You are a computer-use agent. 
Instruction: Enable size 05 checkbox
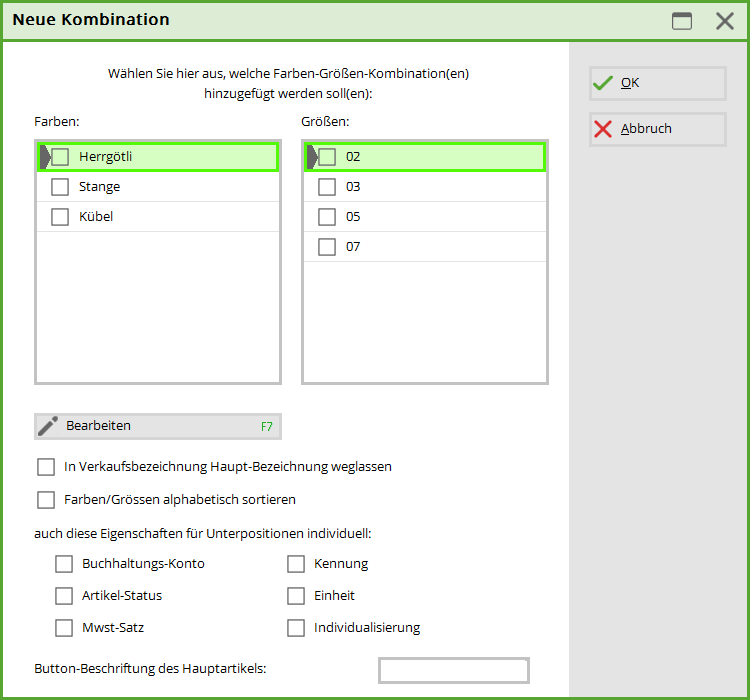point(327,217)
